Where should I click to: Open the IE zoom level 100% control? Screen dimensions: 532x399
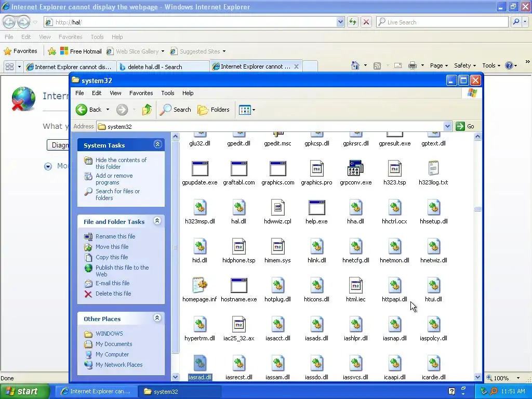(503, 378)
